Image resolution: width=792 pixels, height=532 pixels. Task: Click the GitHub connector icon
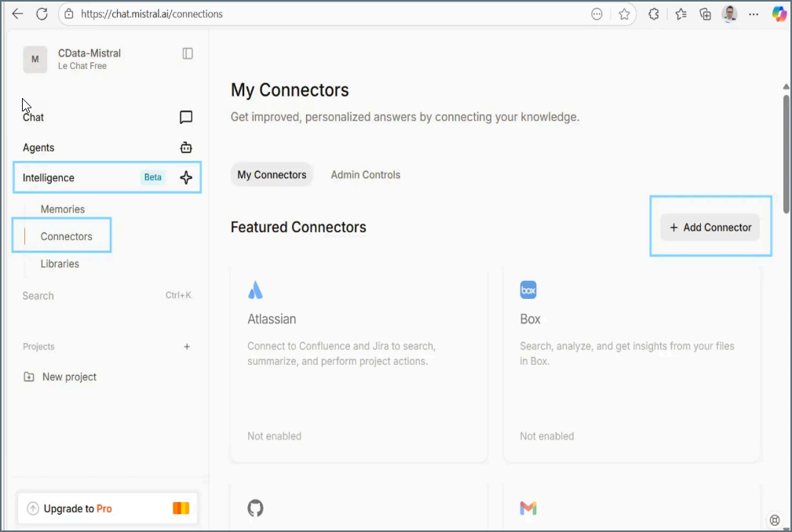[x=255, y=508]
